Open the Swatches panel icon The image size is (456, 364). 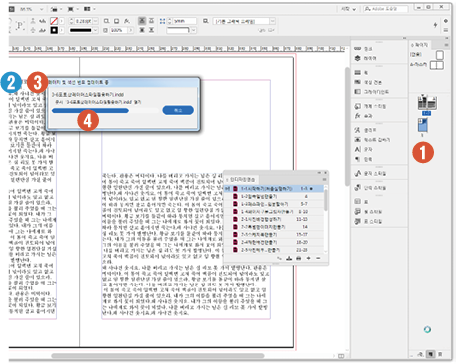point(358,82)
